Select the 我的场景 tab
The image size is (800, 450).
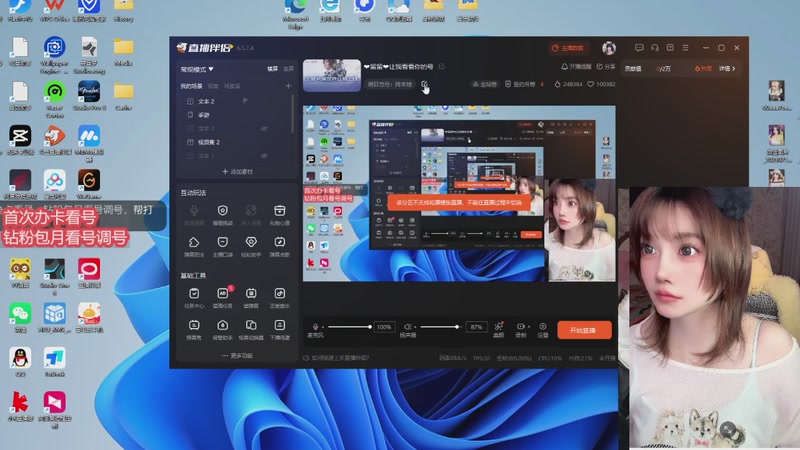[191, 86]
